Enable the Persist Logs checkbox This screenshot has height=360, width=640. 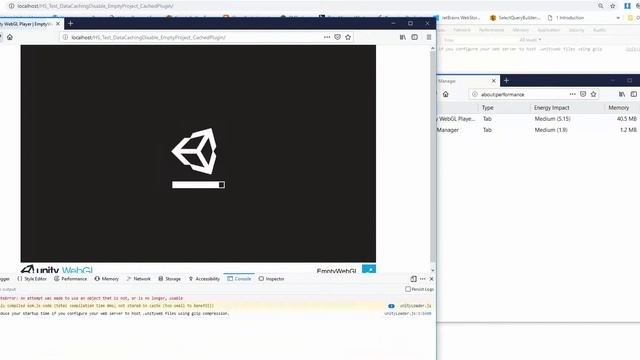click(x=408, y=289)
